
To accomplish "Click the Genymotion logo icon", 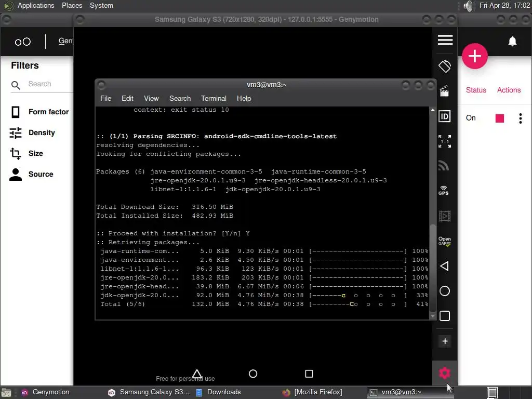I will tap(23, 42).
